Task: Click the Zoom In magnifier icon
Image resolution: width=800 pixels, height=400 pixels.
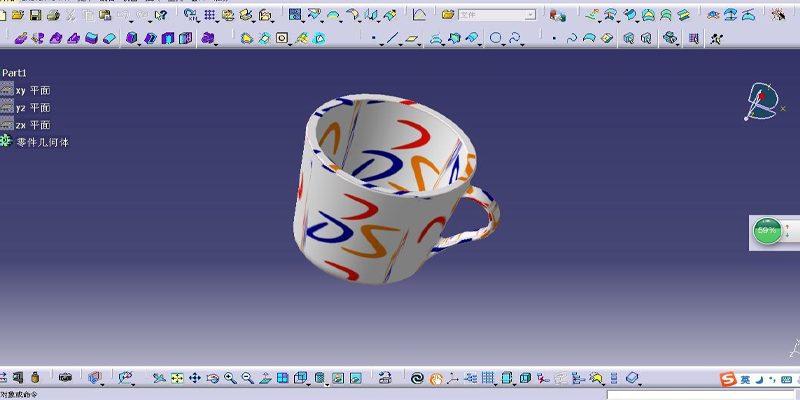Action: pos(230,378)
